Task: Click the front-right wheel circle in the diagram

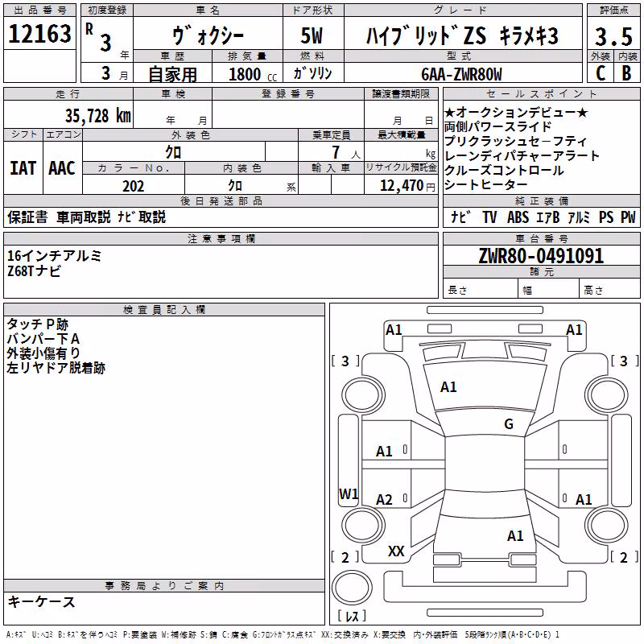Action: click(606, 395)
